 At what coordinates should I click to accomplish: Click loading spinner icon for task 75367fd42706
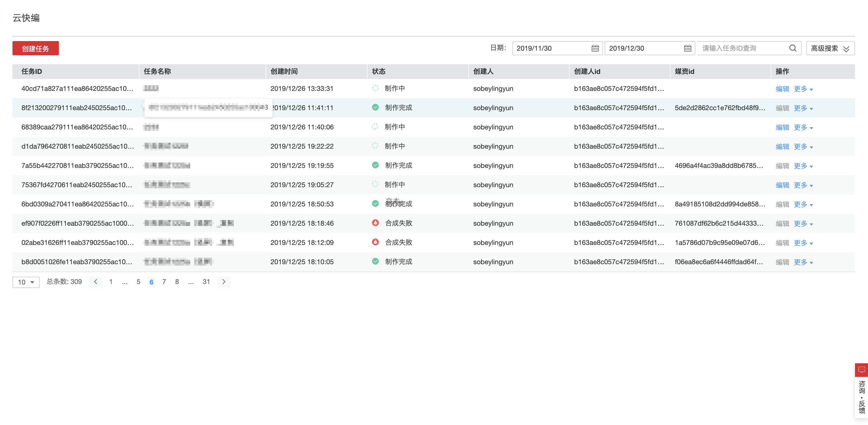coord(375,184)
